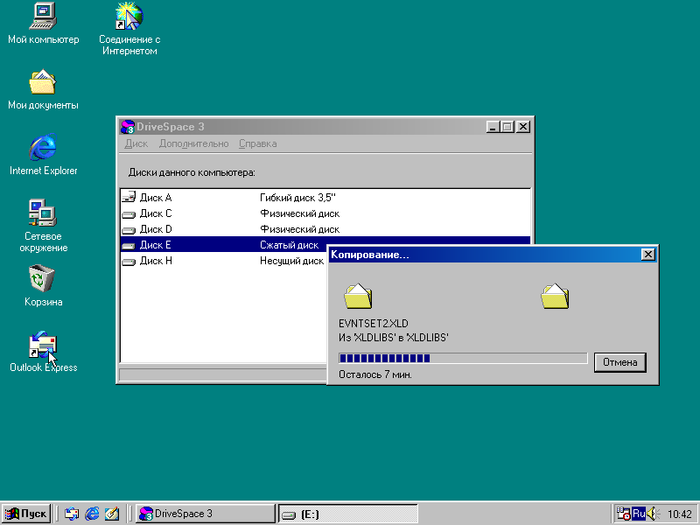Click the Ru language indicator in tray

pos(637,513)
